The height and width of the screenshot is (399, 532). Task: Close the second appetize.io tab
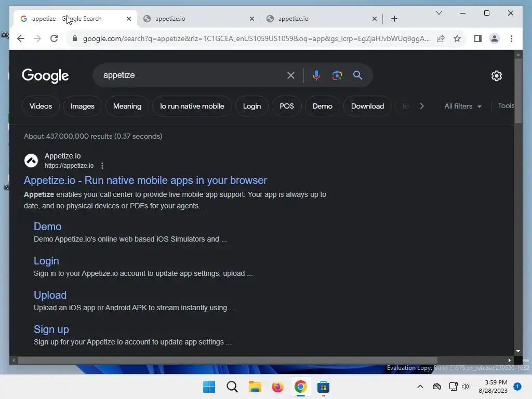pos(252,19)
